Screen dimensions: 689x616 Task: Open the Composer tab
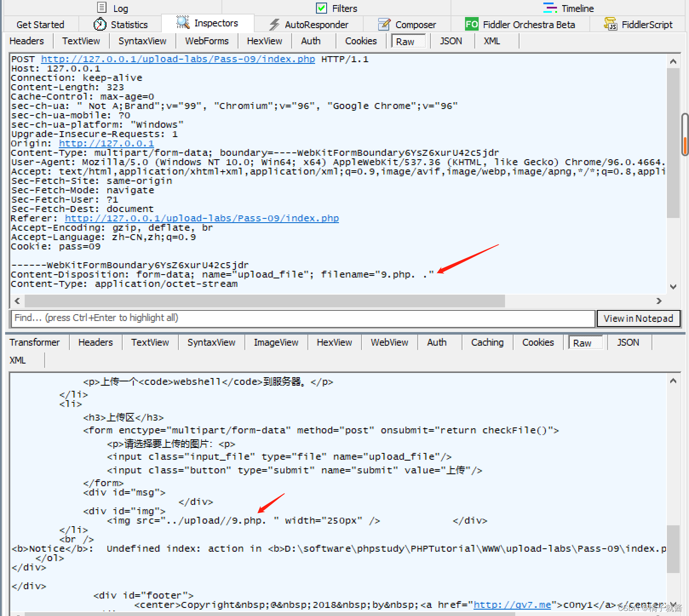(x=416, y=25)
